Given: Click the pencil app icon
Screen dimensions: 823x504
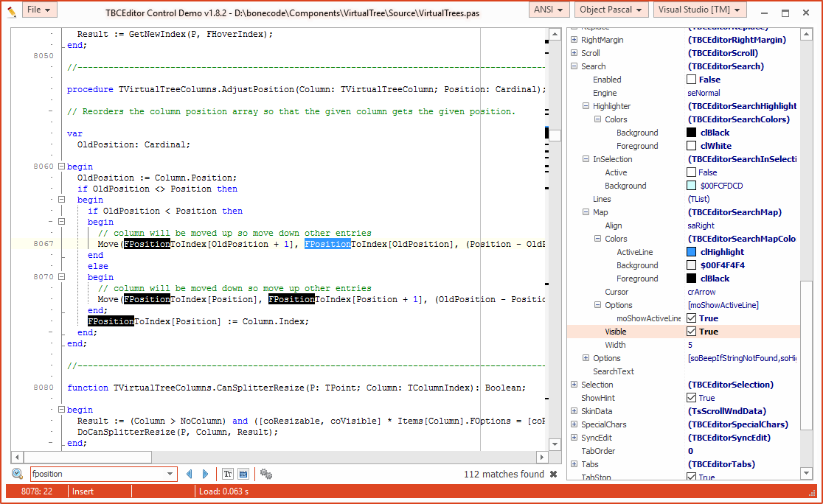Looking at the screenshot, I should point(11,10).
